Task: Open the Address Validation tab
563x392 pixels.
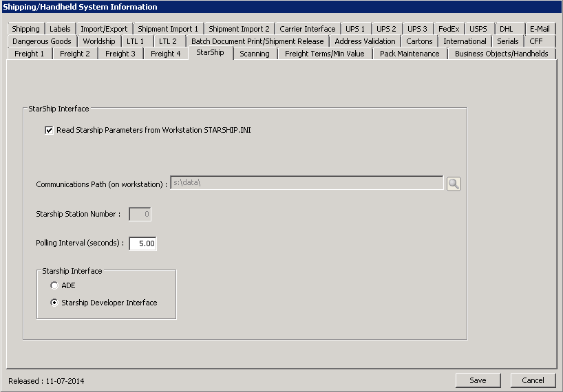Action: (x=365, y=41)
